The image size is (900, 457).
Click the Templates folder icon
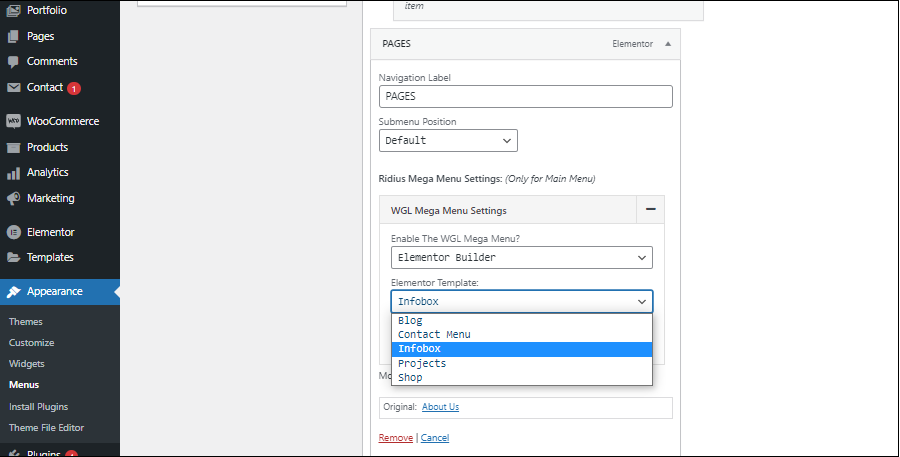(x=13, y=257)
